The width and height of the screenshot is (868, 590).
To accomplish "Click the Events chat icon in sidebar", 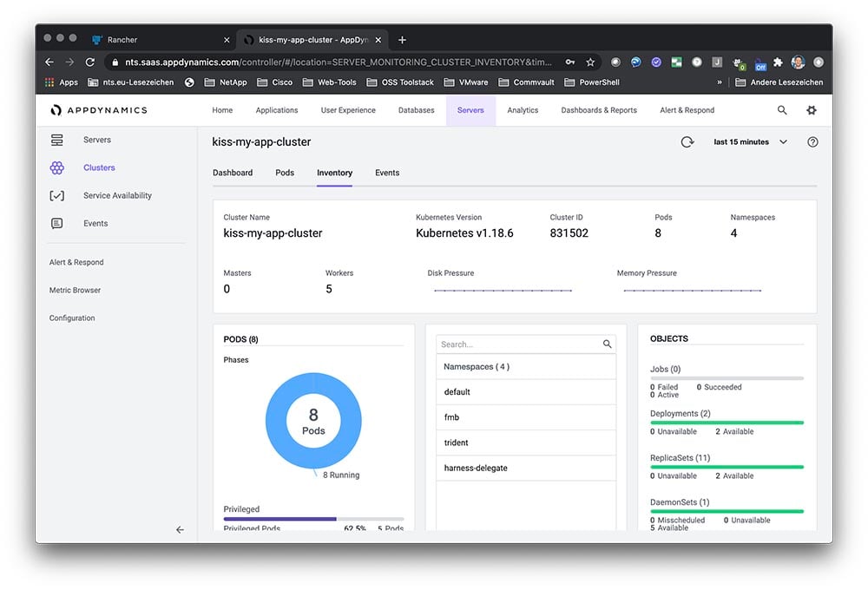I will click(57, 223).
